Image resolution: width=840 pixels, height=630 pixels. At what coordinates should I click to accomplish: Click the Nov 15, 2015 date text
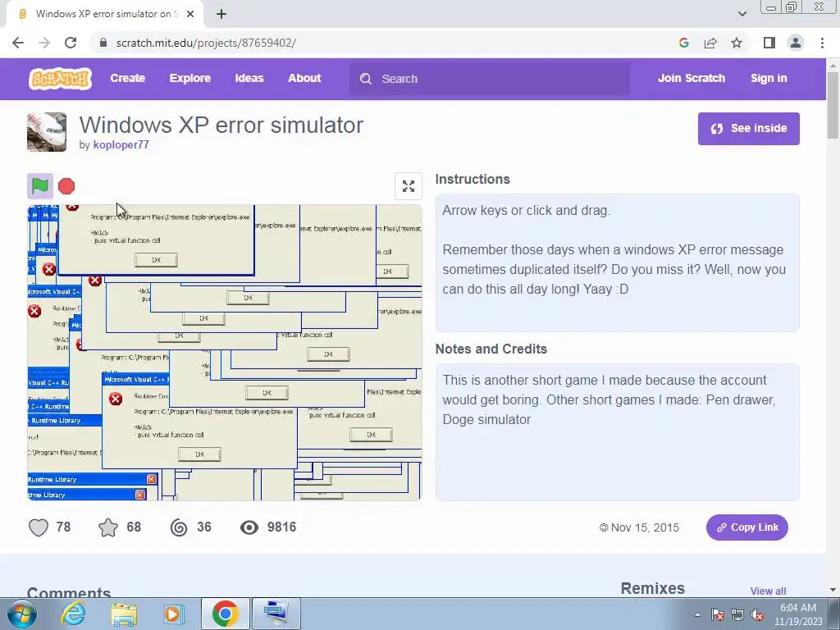(x=645, y=527)
